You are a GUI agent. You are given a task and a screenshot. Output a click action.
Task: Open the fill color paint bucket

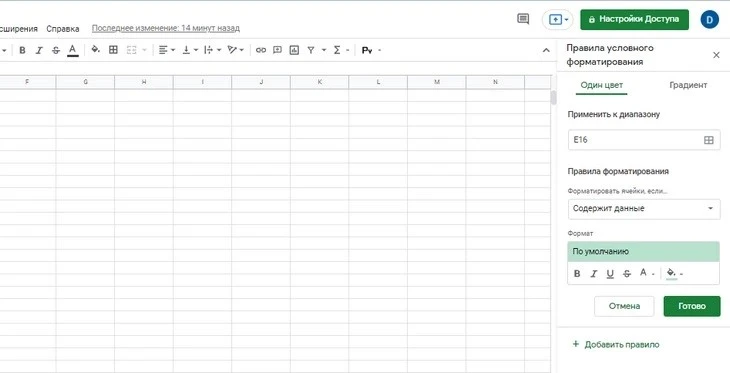pyautogui.click(x=95, y=50)
